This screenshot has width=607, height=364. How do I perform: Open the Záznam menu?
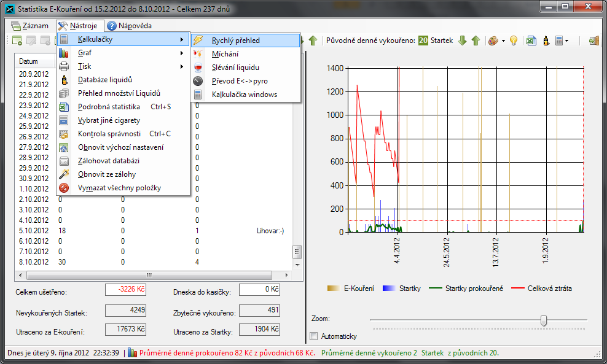point(30,26)
